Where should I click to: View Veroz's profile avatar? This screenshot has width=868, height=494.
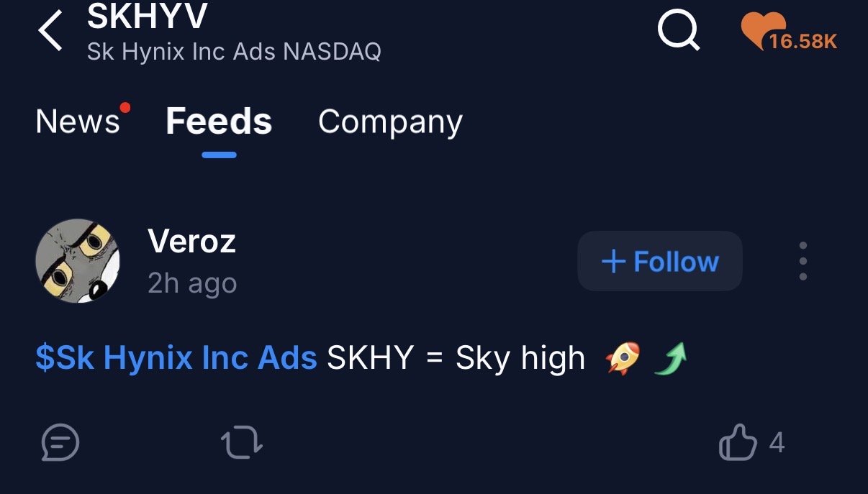[77, 261]
